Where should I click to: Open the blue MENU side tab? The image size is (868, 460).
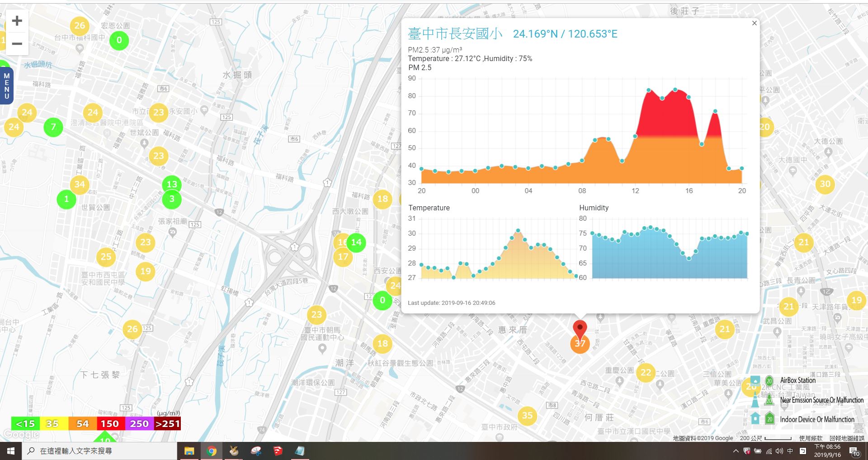point(6,86)
